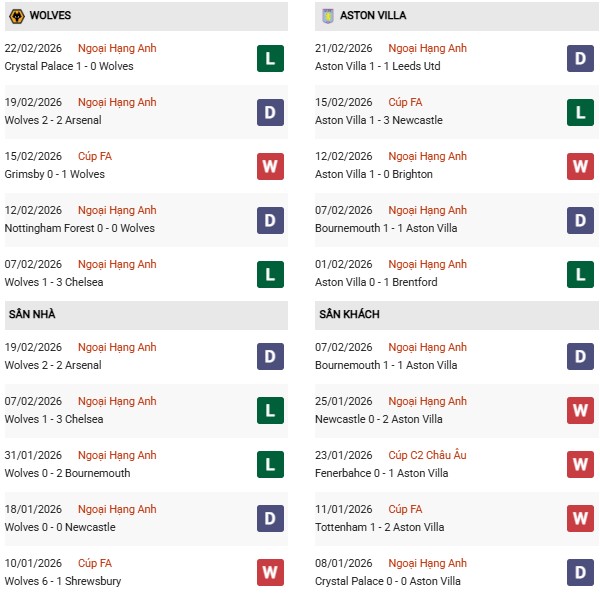Open the Tottenham 1-2 Aston Villa match
The image size is (600, 594).
379,527
